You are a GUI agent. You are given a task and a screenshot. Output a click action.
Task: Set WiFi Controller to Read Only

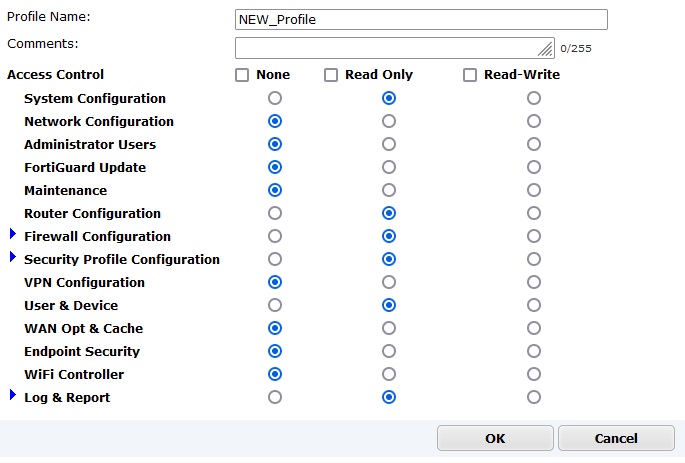tap(389, 374)
